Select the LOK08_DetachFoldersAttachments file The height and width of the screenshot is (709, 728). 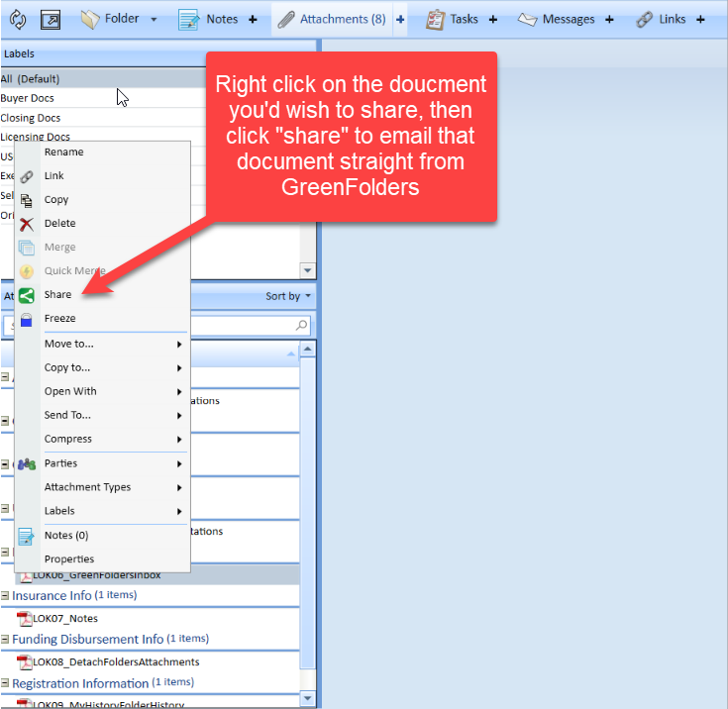(x=116, y=661)
